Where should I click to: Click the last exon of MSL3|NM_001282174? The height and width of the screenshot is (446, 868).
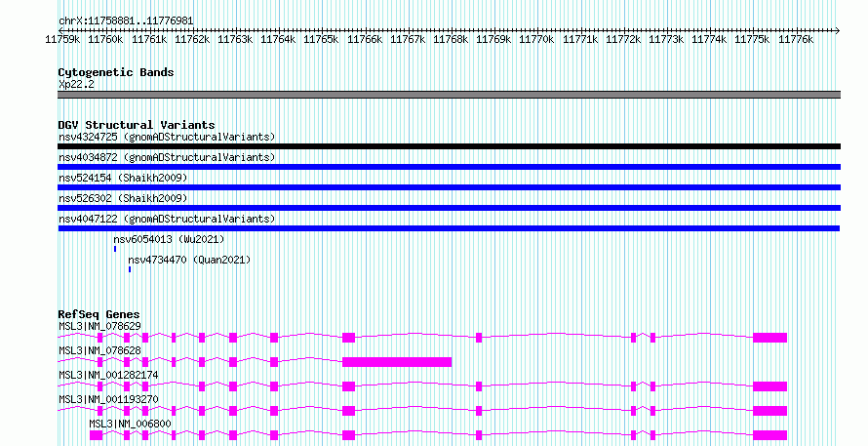(x=770, y=386)
